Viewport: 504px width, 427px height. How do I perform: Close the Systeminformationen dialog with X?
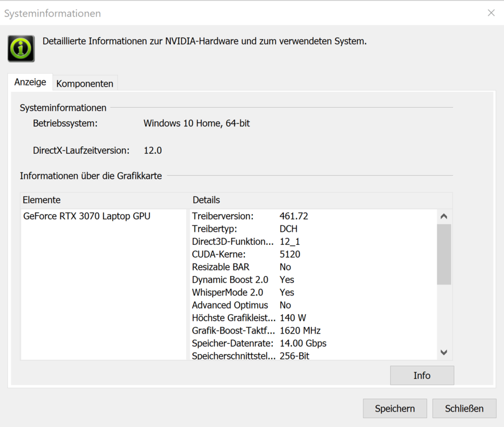[x=491, y=13]
